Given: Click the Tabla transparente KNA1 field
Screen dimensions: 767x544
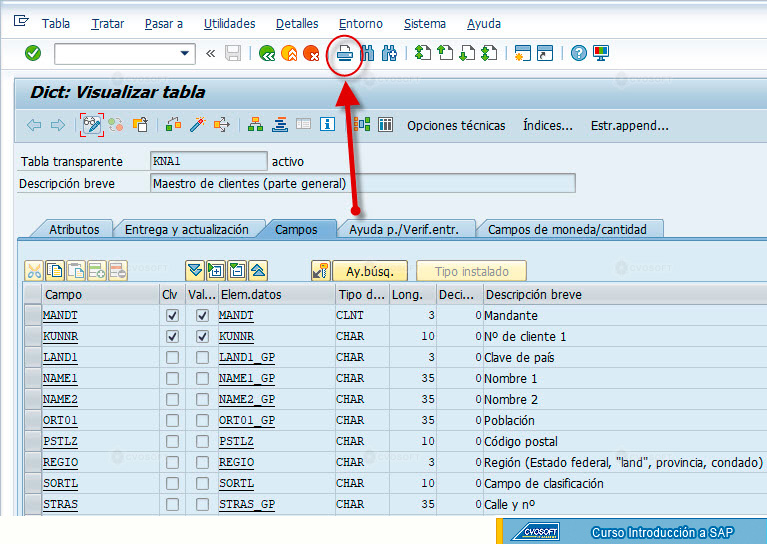Looking at the screenshot, I should (x=208, y=161).
